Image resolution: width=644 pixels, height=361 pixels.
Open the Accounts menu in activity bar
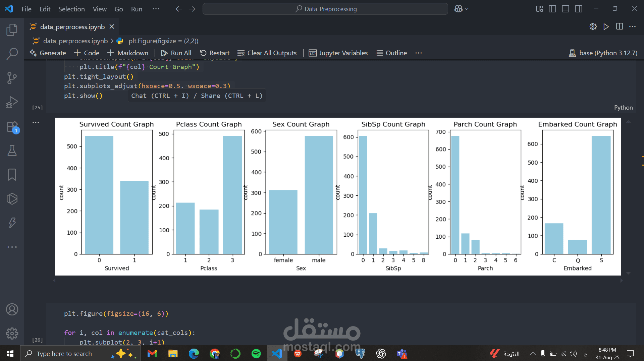pos(12,309)
